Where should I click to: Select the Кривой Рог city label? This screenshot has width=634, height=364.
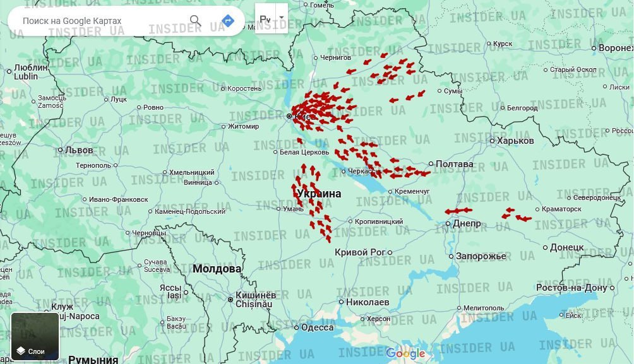(x=359, y=251)
